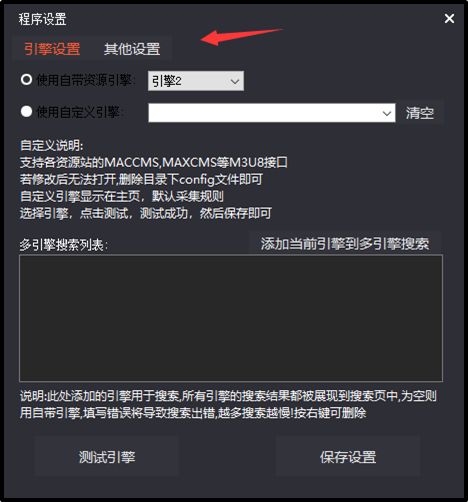Click the empty multi-engine search list box
This screenshot has width=468, height=502.
[231, 318]
